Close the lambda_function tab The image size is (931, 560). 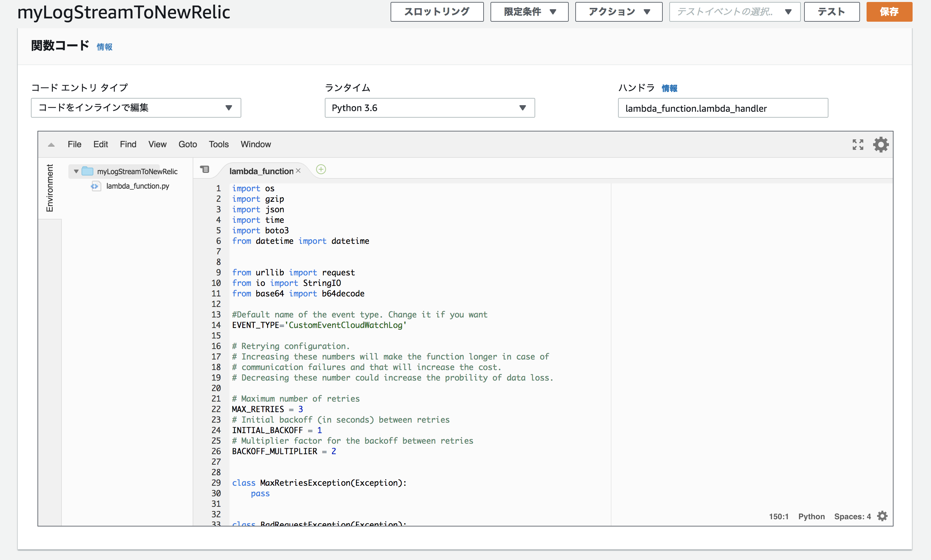(298, 171)
